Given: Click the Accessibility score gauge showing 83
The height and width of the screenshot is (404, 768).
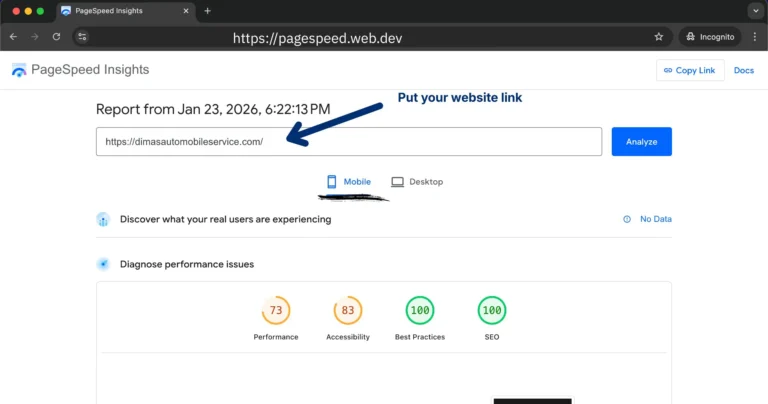Looking at the screenshot, I should point(348,310).
